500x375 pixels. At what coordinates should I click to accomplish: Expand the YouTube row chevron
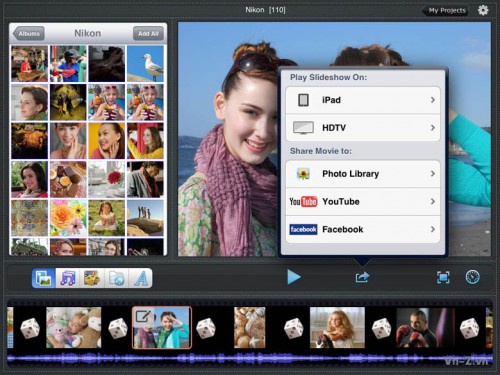(433, 202)
